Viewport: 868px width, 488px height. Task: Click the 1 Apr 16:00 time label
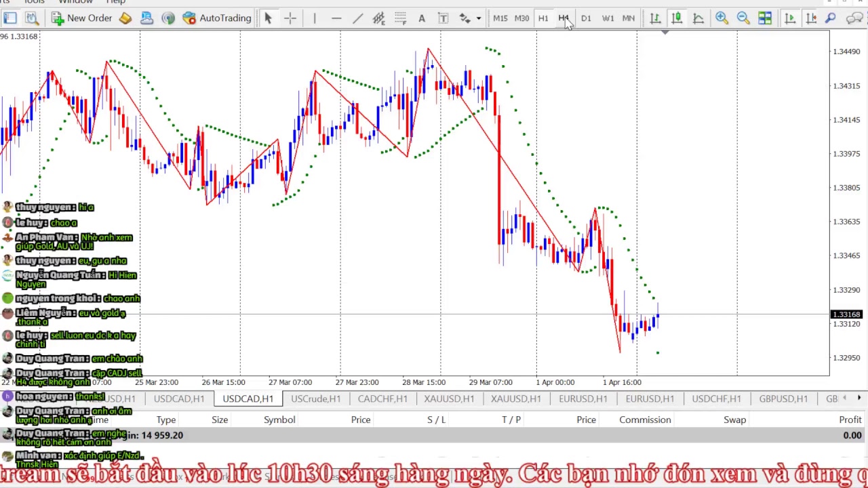pyautogui.click(x=622, y=382)
